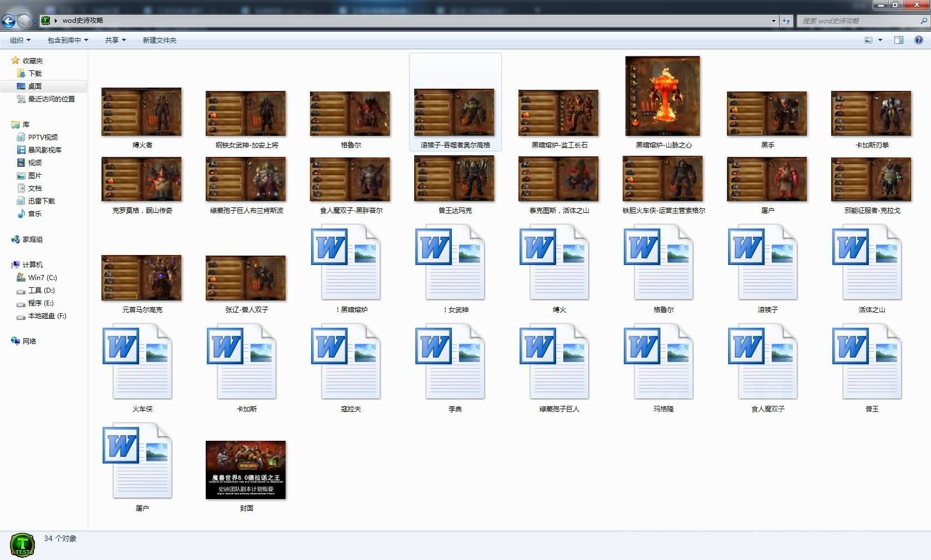Viewport: 931px width, 560px height.
Task: Click 新建文件夹 button
Action: point(159,40)
